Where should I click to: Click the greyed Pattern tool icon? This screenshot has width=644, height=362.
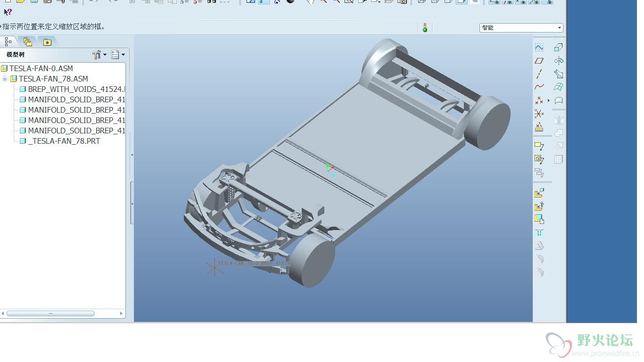[x=559, y=160]
